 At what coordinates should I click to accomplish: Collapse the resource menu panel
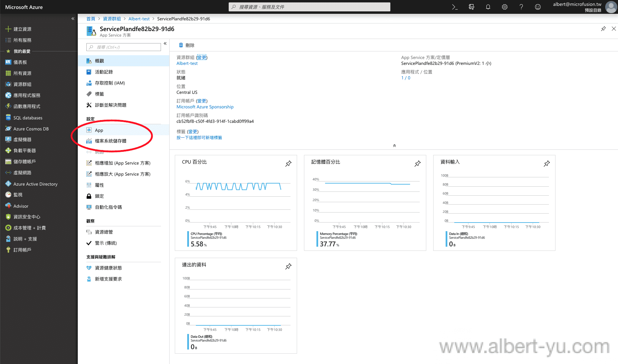coord(165,43)
